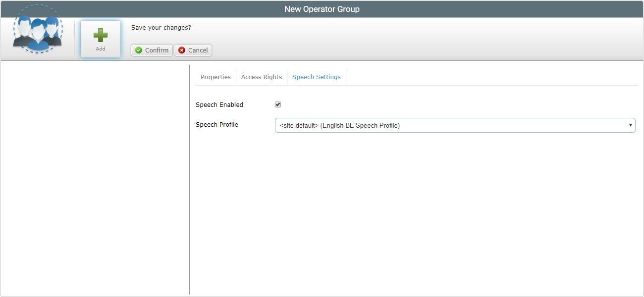Select the Speech Settings tab
This screenshot has width=644, height=297.
pos(316,77)
